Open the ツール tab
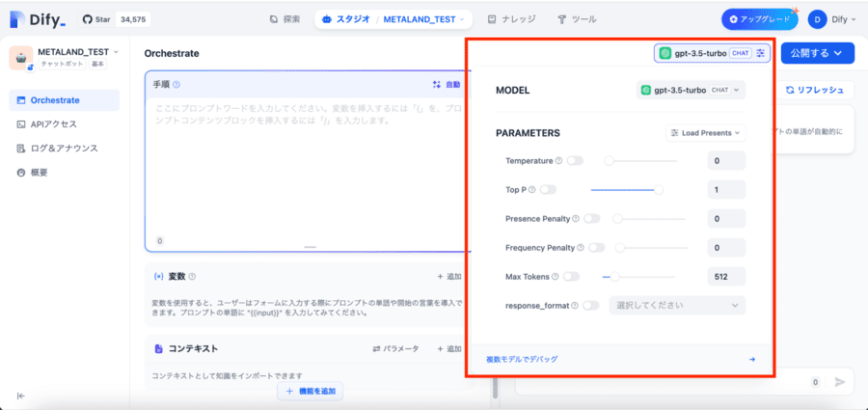The image size is (868, 410). click(578, 19)
